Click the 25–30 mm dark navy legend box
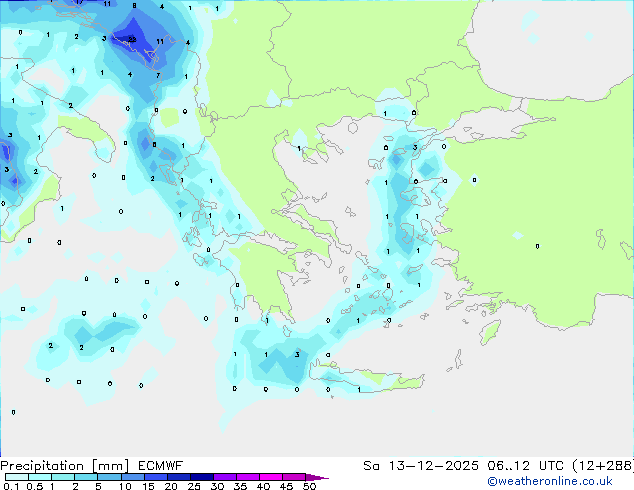This screenshot has height=490, width=634. [201, 477]
